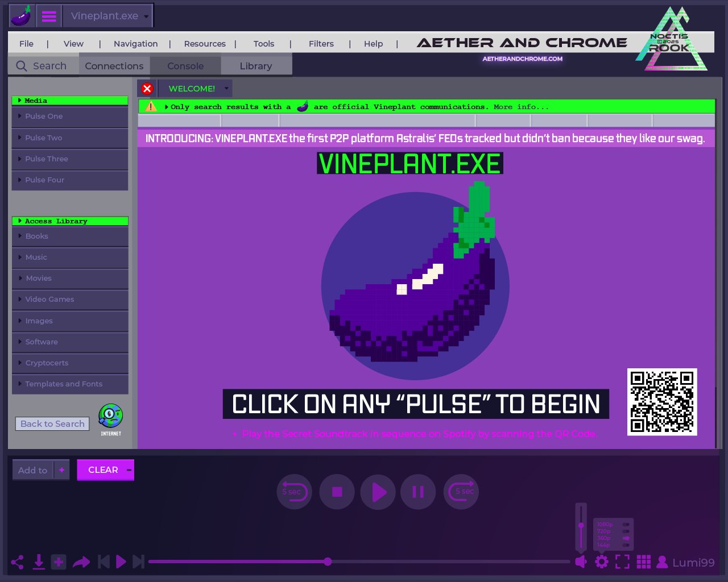Viewport: 728px width, 582px height.
Task: Click the Noctis Rook triangle logo
Action: pos(672,40)
